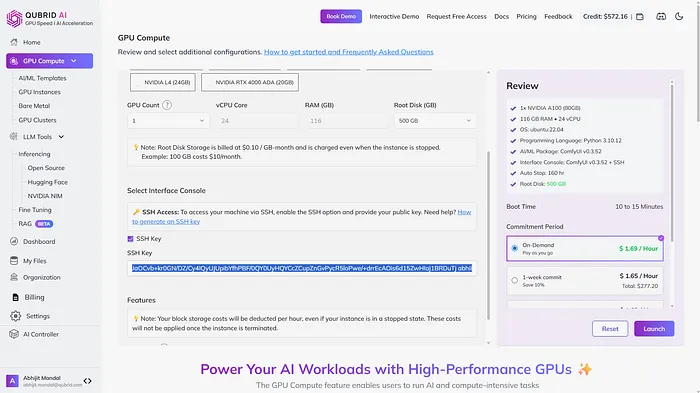Click the Organization icon
700x393 pixels.
pyautogui.click(x=14, y=277)
